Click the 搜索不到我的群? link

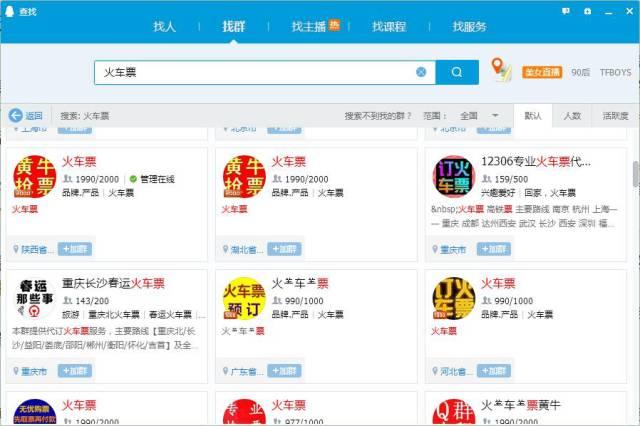(378, 116)
